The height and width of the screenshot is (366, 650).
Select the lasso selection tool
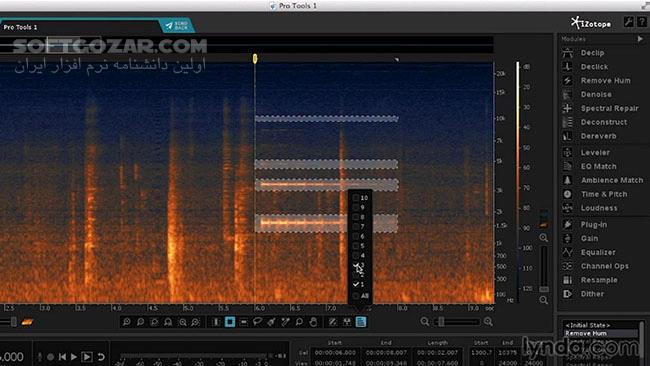(x=257, y=322)
